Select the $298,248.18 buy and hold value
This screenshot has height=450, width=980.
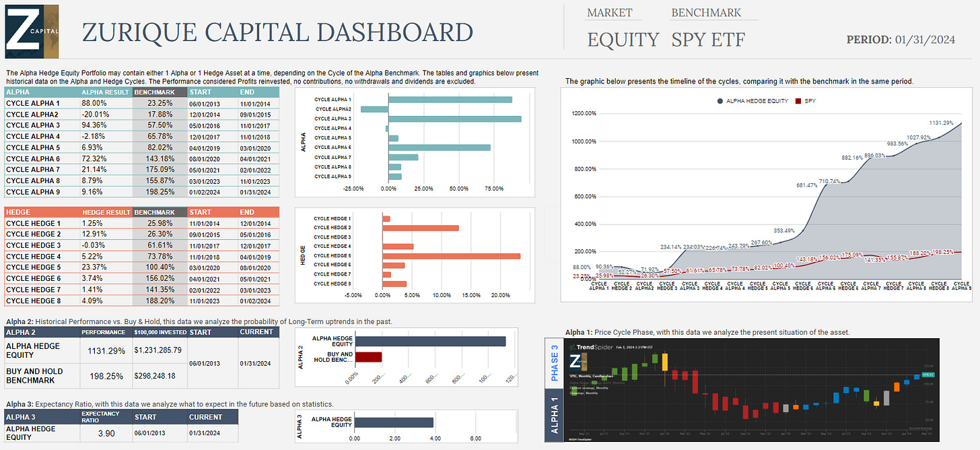click(155, 376)
